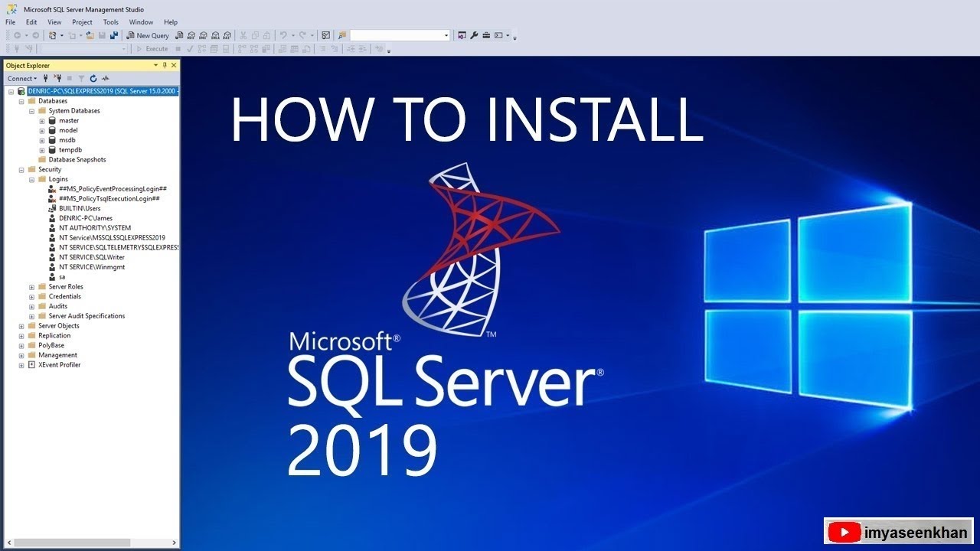Open a new DMX query
Viewport: 980px width, 551px height.
(203, 35)
